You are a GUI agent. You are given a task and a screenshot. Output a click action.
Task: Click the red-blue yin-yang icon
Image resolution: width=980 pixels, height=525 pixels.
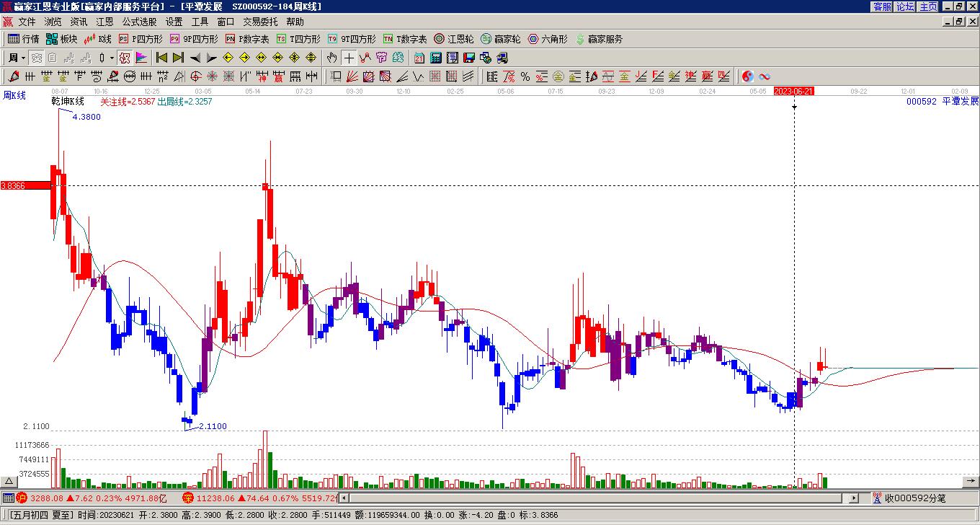(748, 76)
